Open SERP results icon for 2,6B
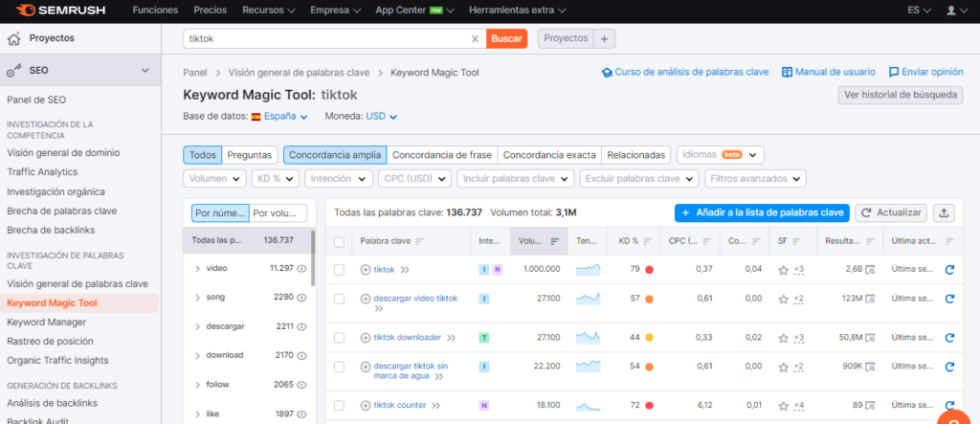 click(870, 270)
